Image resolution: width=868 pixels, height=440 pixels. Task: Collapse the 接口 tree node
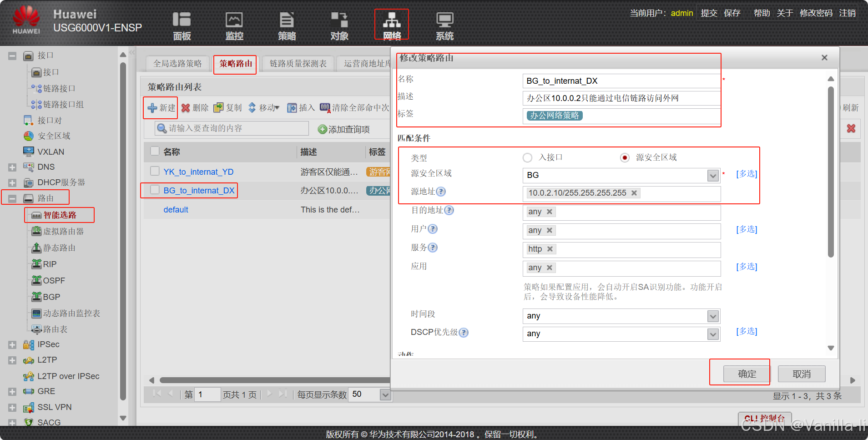click(12, 56)
